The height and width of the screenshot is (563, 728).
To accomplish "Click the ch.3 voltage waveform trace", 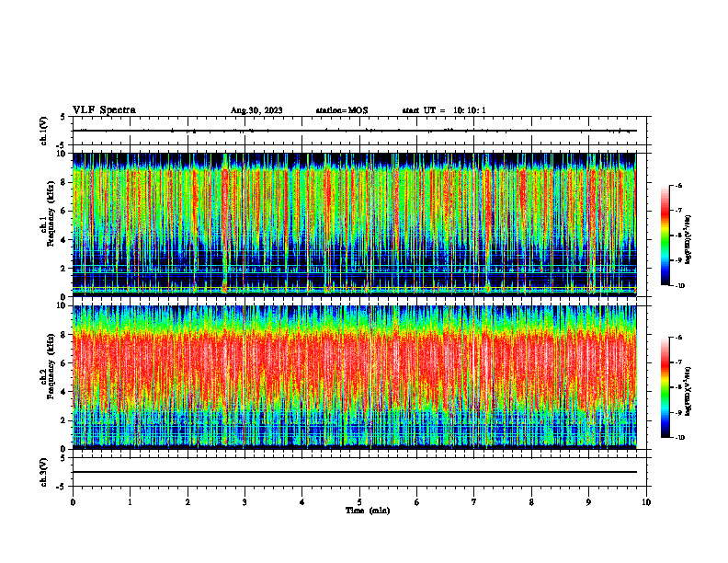I will coord(355,472).
